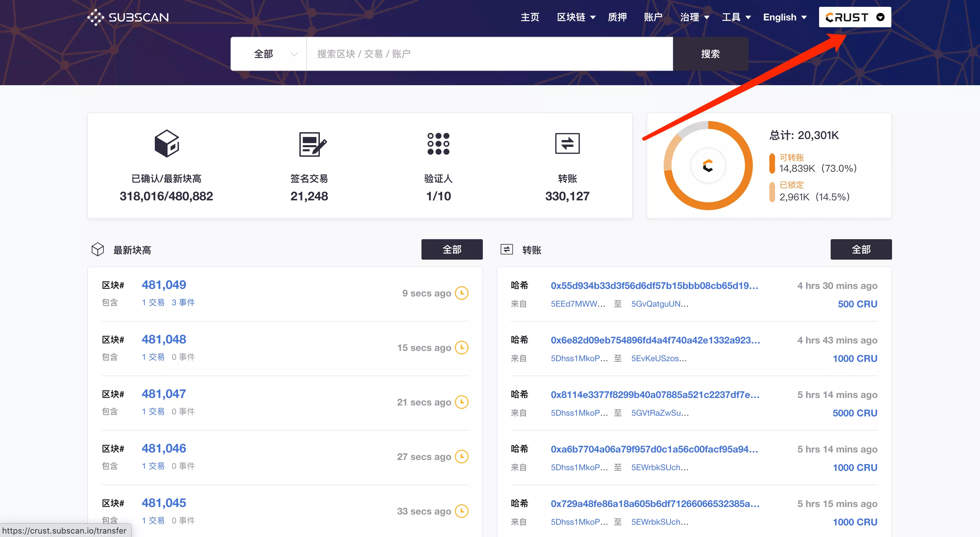
Task: Open sender address 5EEd7MWW...
Action: [x=578, y=304]
